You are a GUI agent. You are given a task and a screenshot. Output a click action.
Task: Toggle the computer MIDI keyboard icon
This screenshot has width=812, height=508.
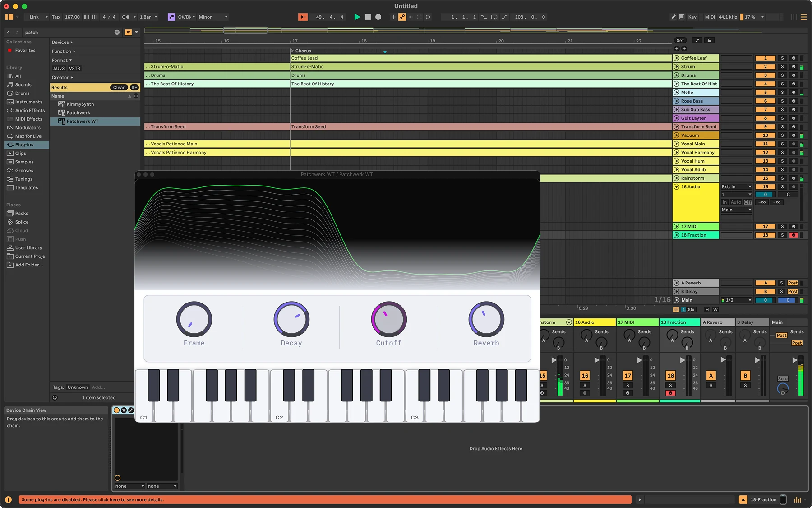click(682, 17)
